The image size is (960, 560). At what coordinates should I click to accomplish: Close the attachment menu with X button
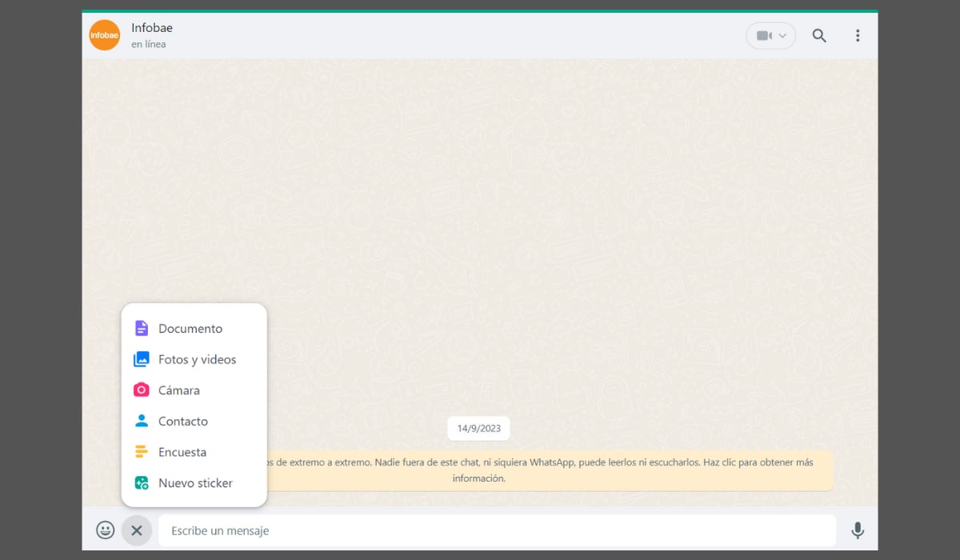pyautogui.click(x=137, y=530)
